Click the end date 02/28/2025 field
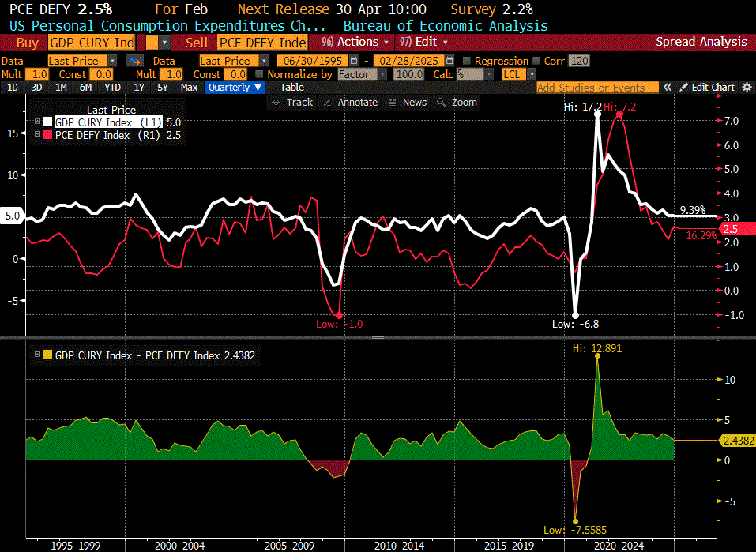Image resolution: width=756 pixels, height=552 pixels. click(x=409, y=61)
